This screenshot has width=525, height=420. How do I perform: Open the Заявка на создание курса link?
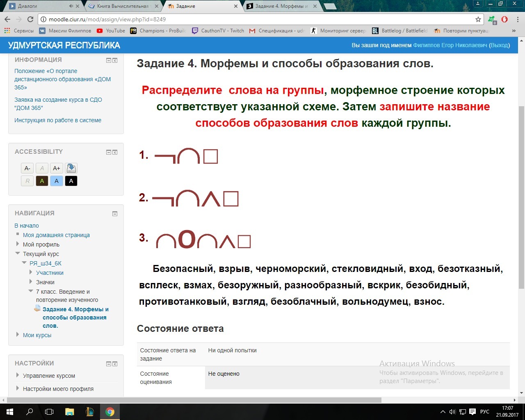(x=58, y=104)
